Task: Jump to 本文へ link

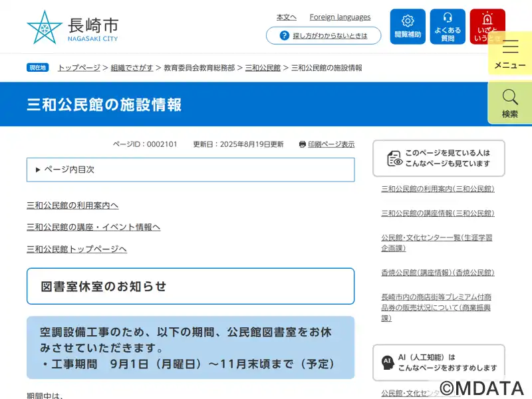Action: (287, 17)
